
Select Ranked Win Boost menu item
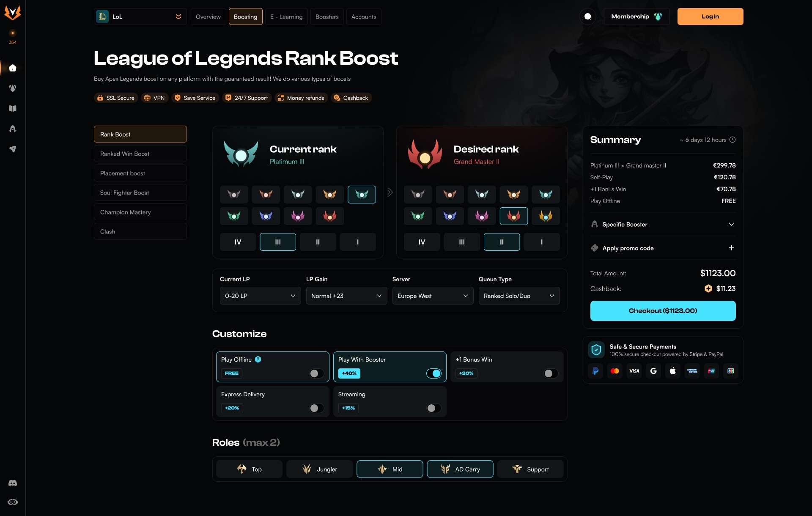point(140,154)
